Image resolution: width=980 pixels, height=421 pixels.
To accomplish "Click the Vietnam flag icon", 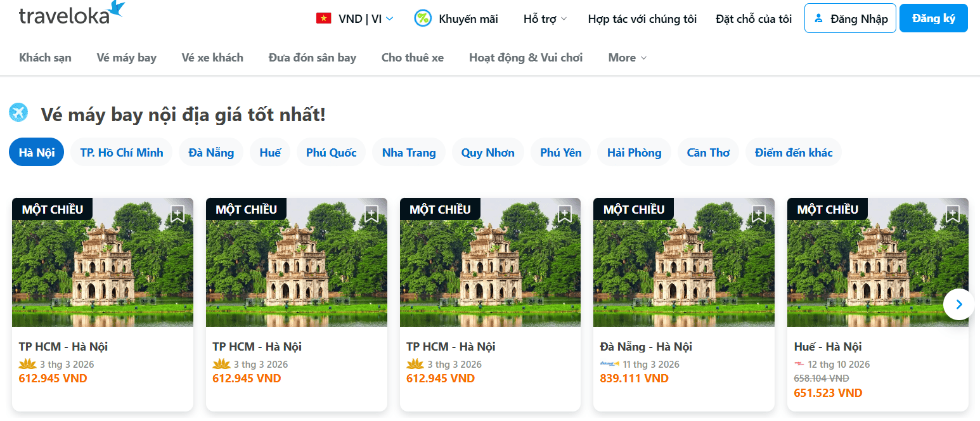I will [324, 18].
